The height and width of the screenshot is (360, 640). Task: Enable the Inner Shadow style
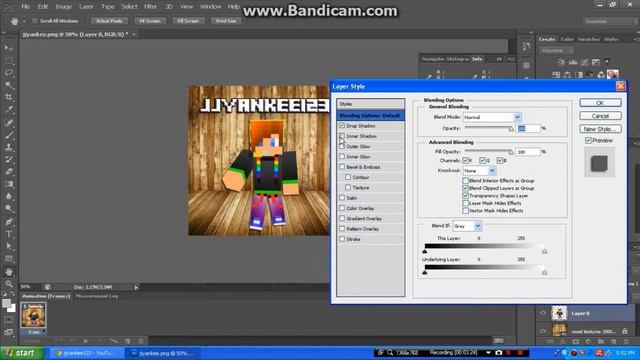(342, 136)
